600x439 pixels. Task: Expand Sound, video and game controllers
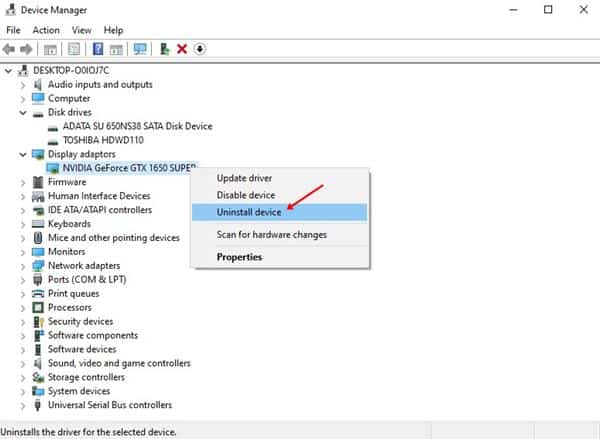23,364
